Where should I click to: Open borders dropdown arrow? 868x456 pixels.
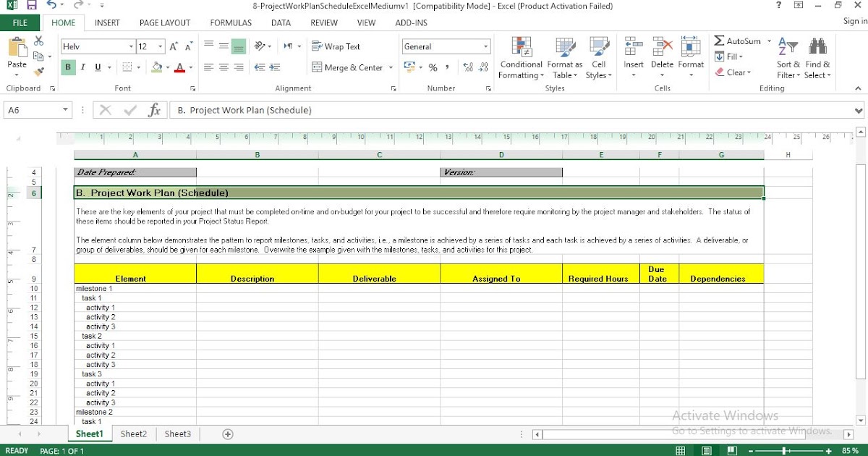[x=139, y=67]
